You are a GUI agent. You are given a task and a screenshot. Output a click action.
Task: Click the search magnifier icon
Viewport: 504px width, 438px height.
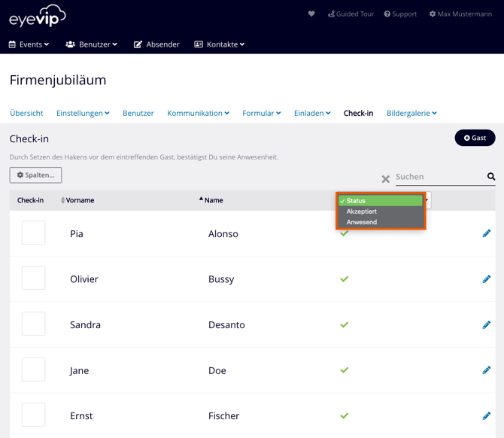click(x=491, y=177)
